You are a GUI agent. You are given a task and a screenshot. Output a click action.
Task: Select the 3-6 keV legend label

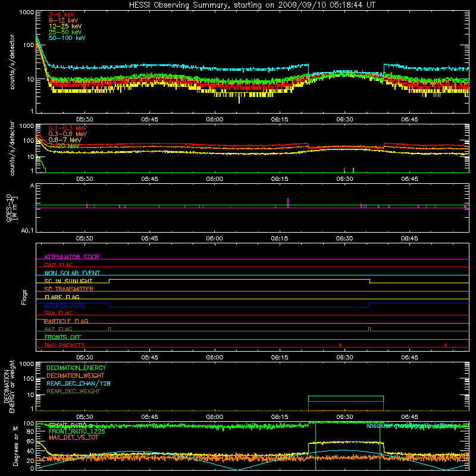click(x=62, y=14)
